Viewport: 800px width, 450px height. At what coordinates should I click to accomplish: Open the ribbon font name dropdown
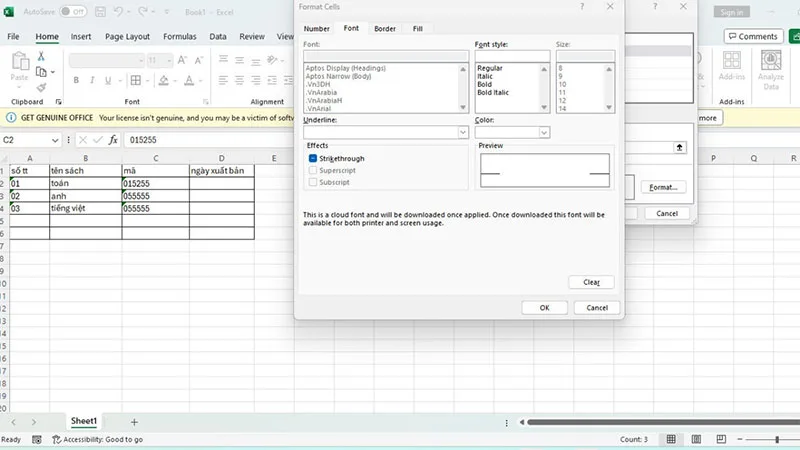coord(141,61)
